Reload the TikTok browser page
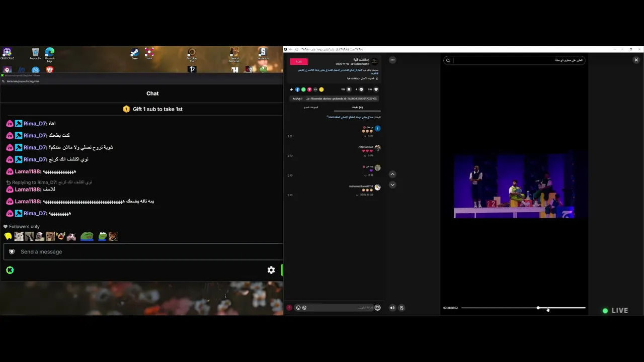Screen dimensions: 644x362 (x=297, y=49)
